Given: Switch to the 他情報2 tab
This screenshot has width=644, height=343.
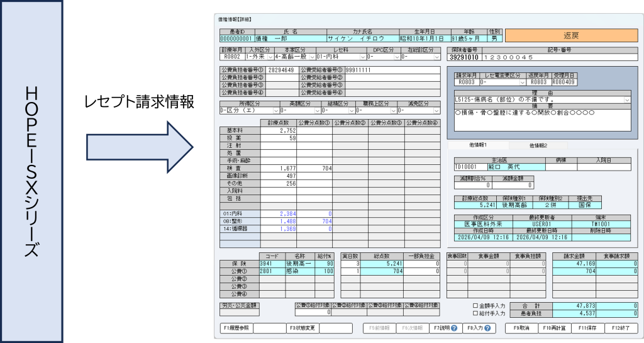Looking at the screenshot, I should (x=538, y=145).
